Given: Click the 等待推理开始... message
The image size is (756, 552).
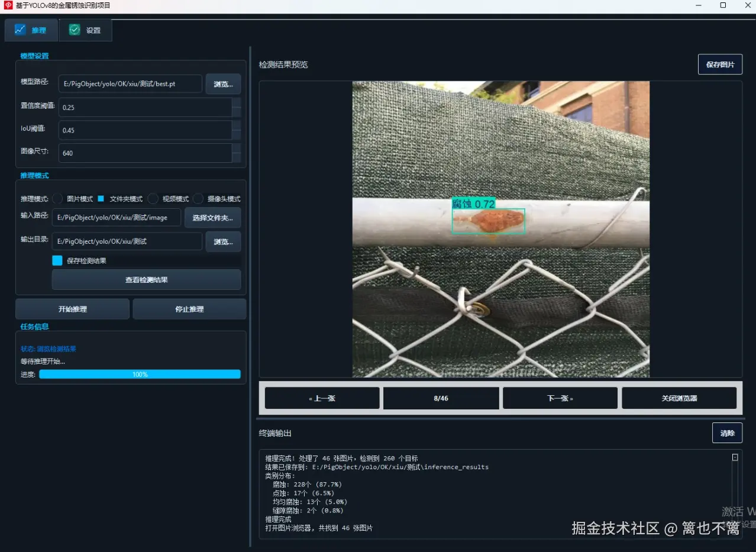Looking at the screenshot, I should (43, 361).
